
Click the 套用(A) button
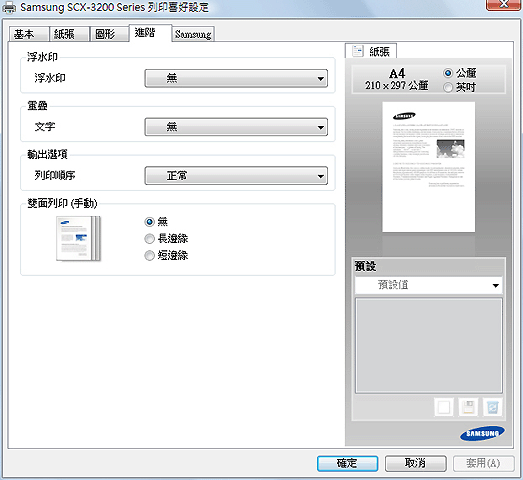pos(483,463)
